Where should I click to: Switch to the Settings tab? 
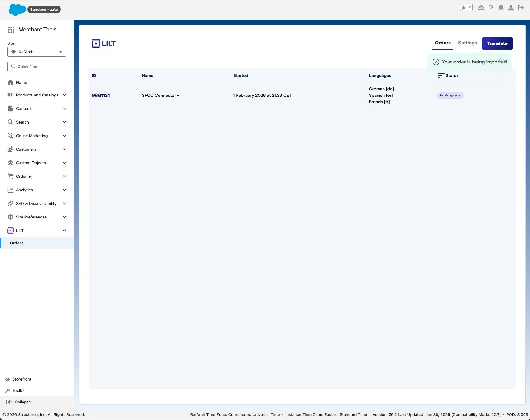(x=467, y=43)
